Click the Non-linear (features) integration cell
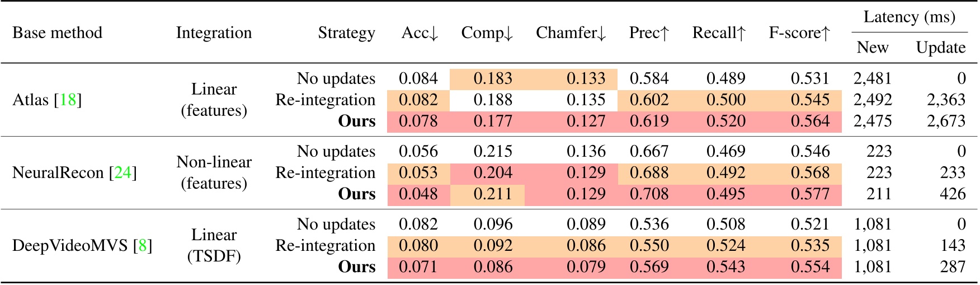This screenshot has width=980, height=285. pos(214,173)
